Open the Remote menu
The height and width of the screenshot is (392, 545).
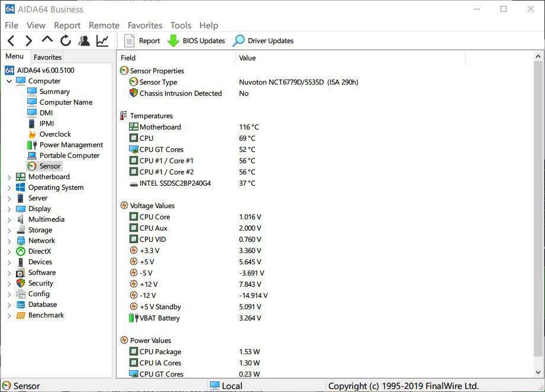click(x=104, y=25)
